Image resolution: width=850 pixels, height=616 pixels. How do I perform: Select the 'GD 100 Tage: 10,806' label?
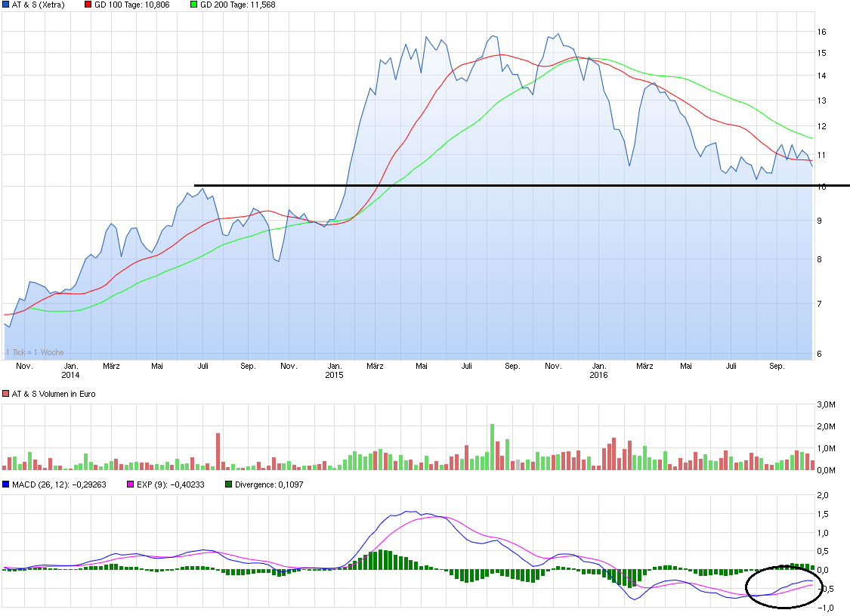click(131, 5)
